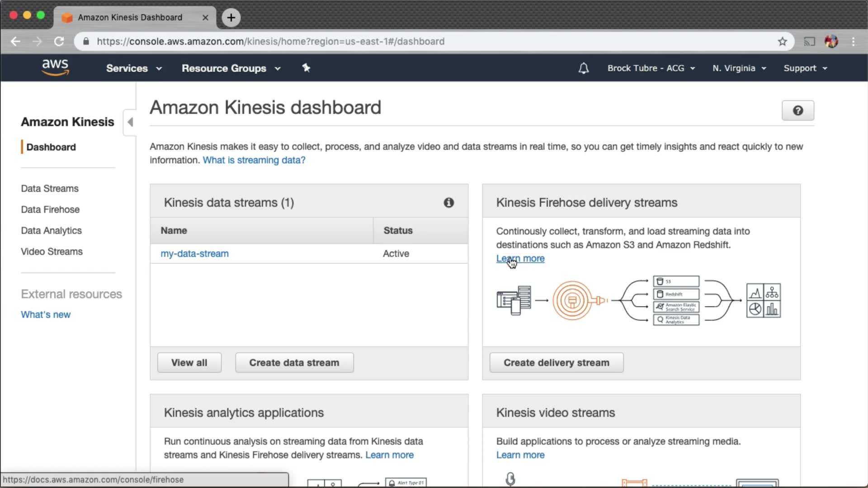The height and width of the screenshot is (488, 868).
Task: Click the Create data stream button
Action: tap(294, 363)
